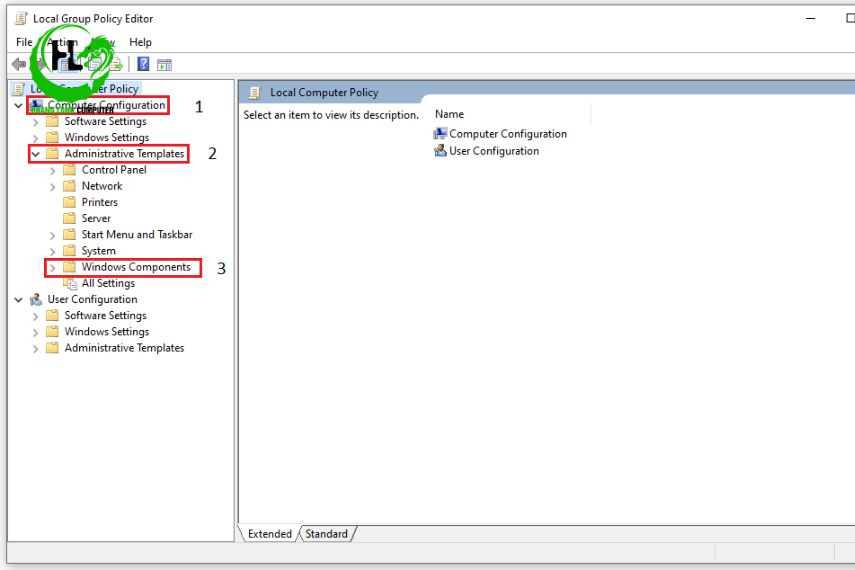The image size is (855, 570).
Task: Expand Windows Settings under User Configuration
Action: (35, 332)
